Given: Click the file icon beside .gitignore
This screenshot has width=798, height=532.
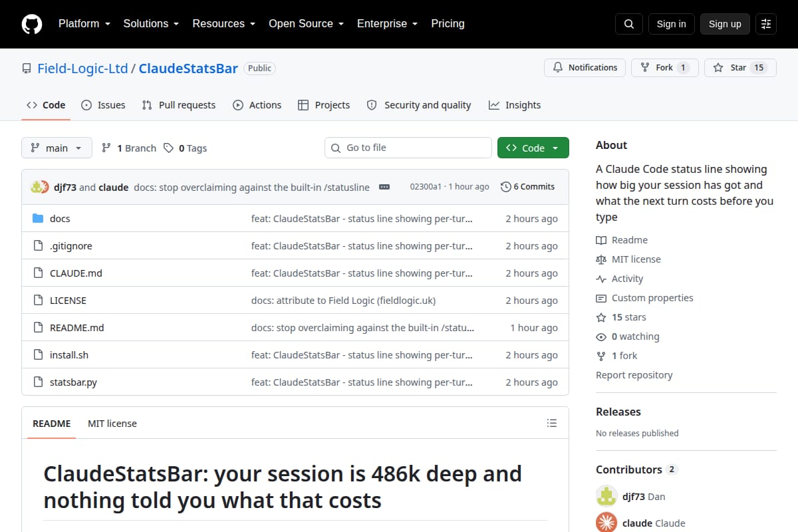Looking at the screenshot, I should [38, 246].
